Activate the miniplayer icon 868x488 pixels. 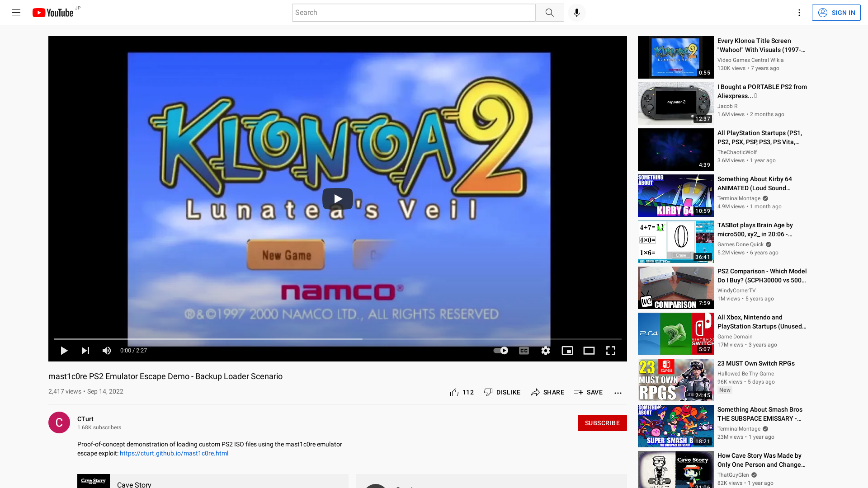point(567,351)
